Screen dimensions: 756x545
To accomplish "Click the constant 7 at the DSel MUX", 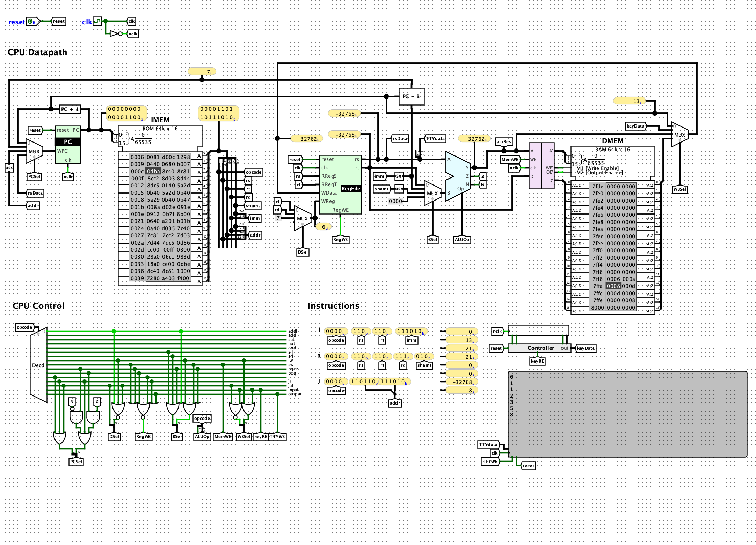I will click(x=278, y=218).
